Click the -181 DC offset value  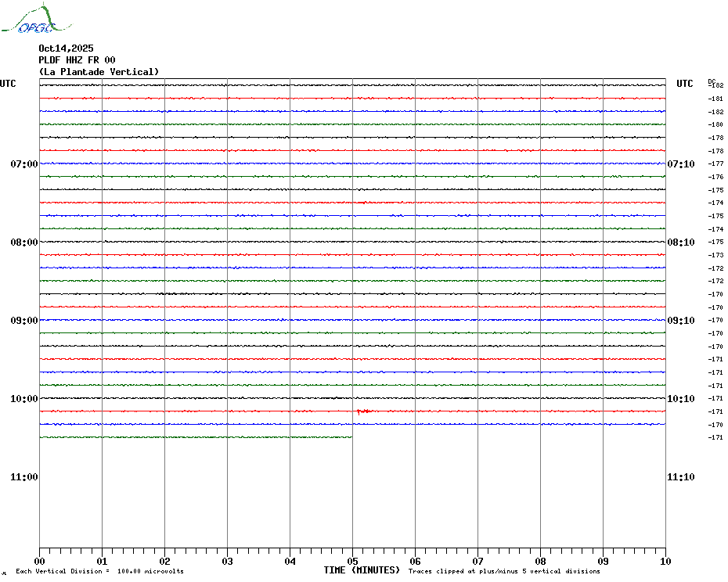tap(715, 99)
